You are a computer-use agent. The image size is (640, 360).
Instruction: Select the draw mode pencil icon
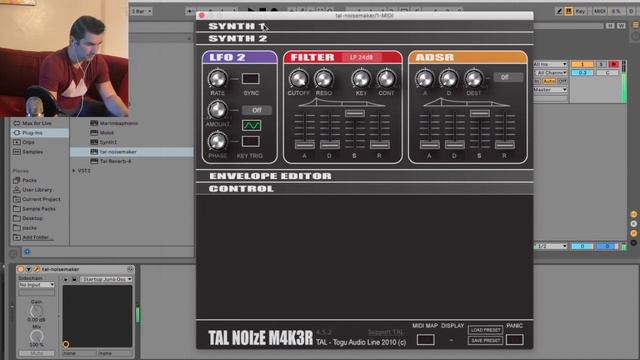point(559,11)
